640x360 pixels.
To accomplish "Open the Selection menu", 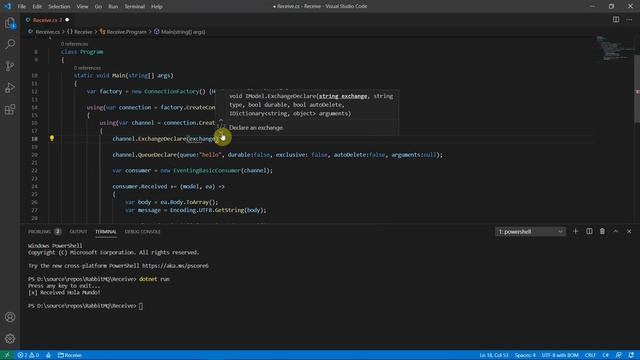I will coord(59,7).
